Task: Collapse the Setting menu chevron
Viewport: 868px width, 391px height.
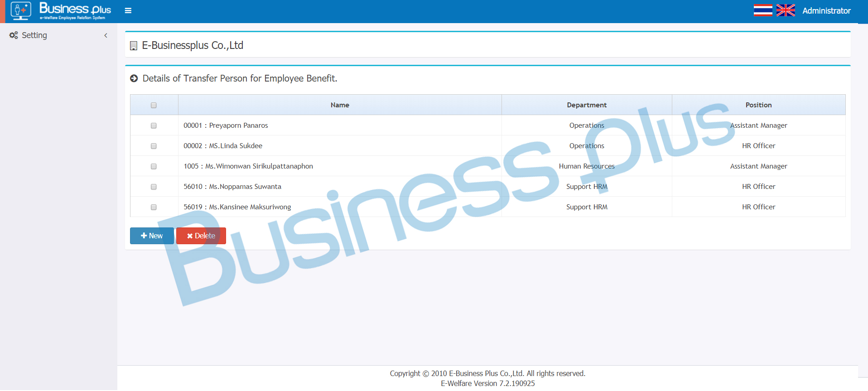Action: tap(106, 35)
